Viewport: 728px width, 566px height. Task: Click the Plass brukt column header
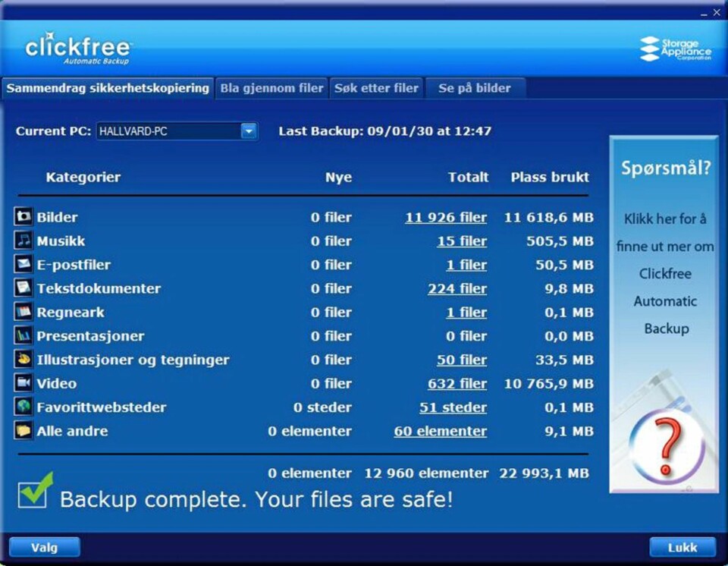[550, 177]
